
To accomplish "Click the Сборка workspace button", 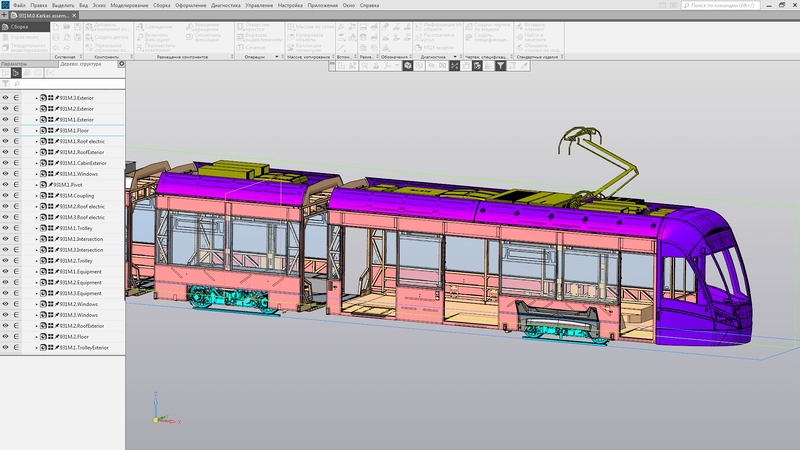I will [18, 27].
